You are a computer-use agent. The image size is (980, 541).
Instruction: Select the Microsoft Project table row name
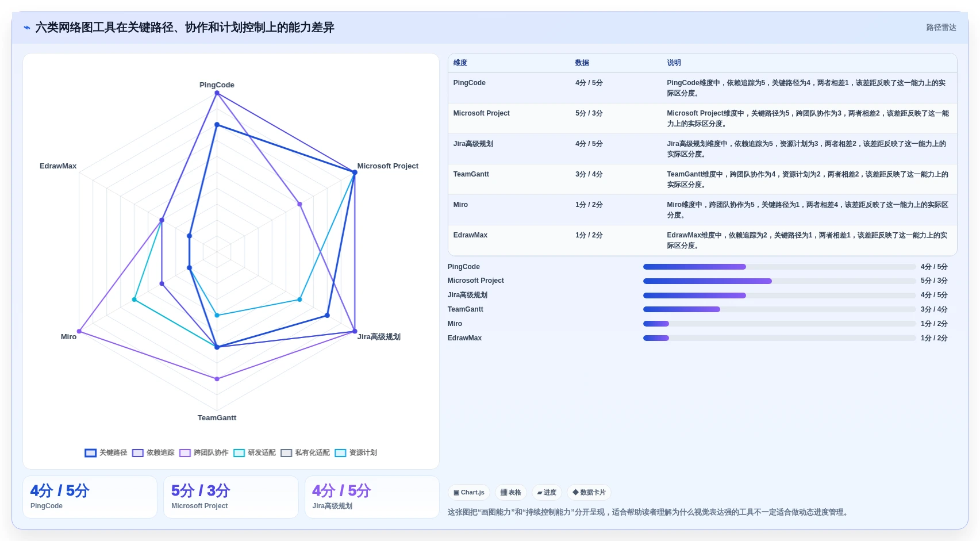481,113
